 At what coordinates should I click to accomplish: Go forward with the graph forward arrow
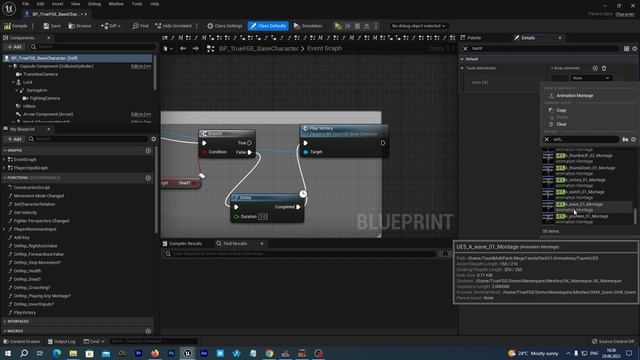click(196, 49)
